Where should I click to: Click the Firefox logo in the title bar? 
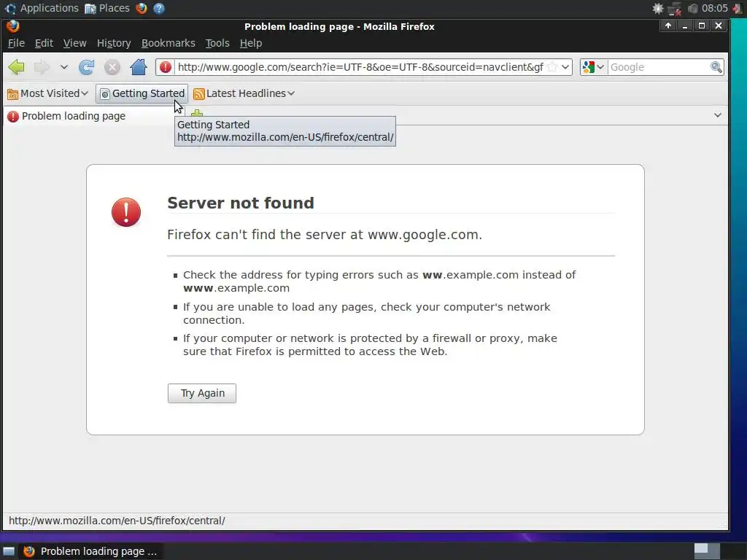coord(13,26)
